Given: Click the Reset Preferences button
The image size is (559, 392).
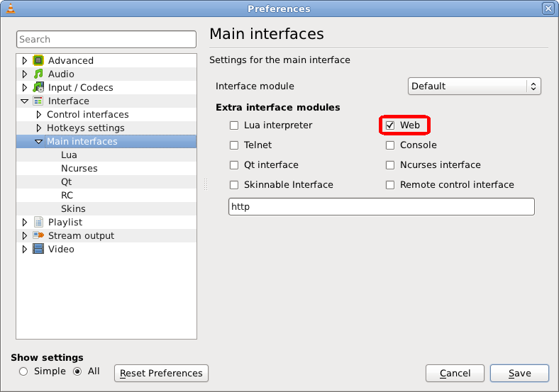Looking at the screenshot, I should point(161,374).
